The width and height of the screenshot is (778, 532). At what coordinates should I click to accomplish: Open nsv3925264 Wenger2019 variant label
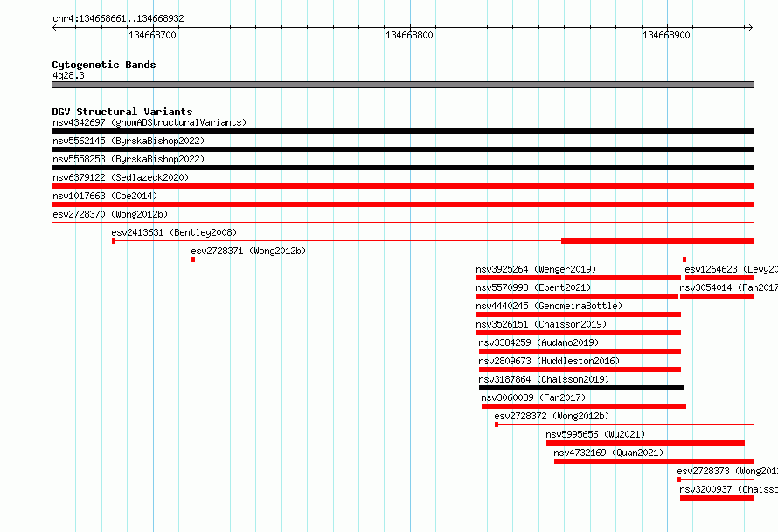click(x=536, y=269)
